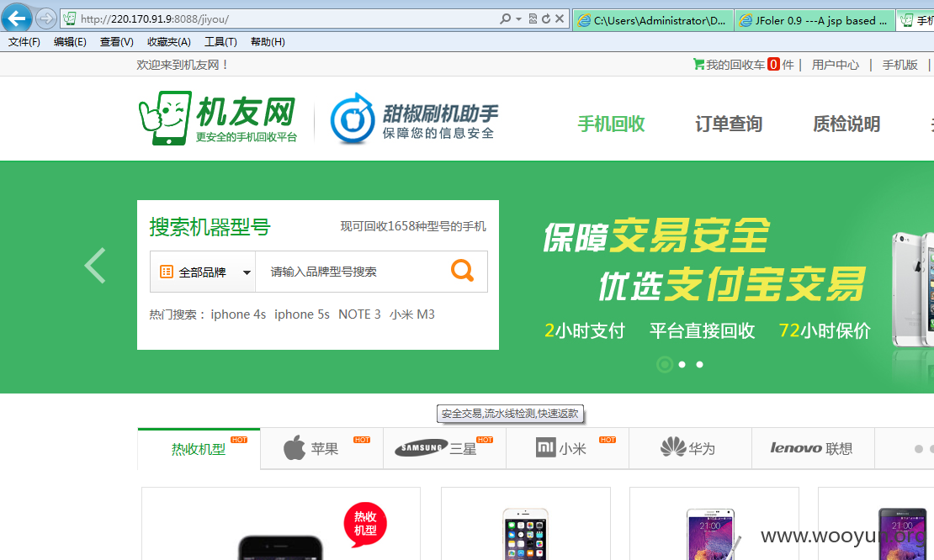Click the 甜椒刷机助手 logo
934x560 pixels.
coord(414,119)
